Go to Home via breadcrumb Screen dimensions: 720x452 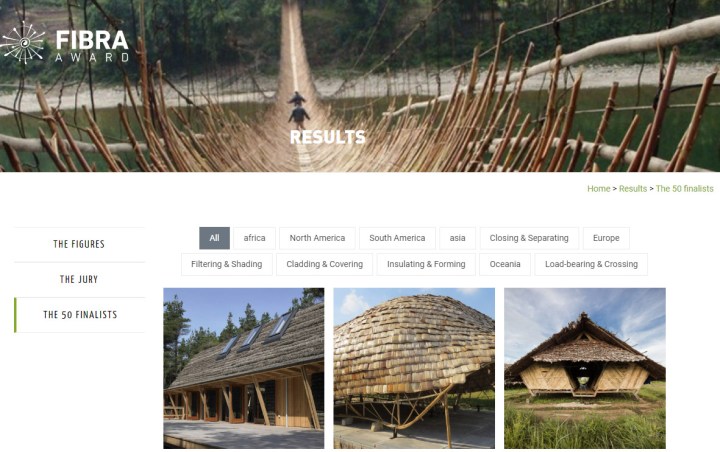(x=599, y=189)
